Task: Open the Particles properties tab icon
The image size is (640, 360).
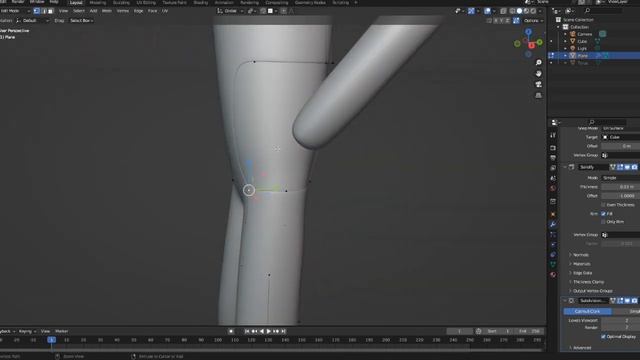Action: (x=553, y=235)
